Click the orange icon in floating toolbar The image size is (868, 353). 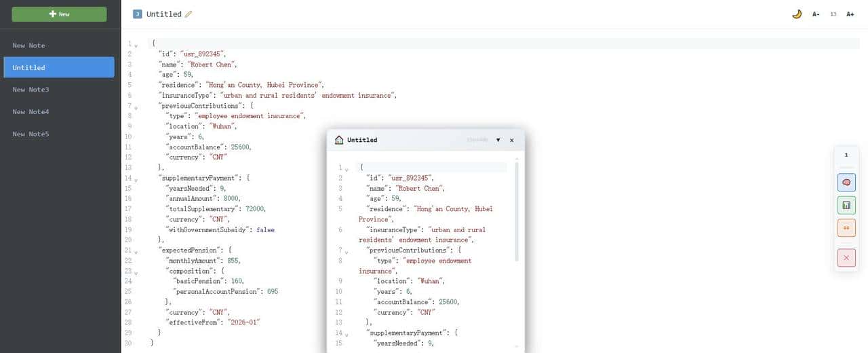[x=846, y=227]
